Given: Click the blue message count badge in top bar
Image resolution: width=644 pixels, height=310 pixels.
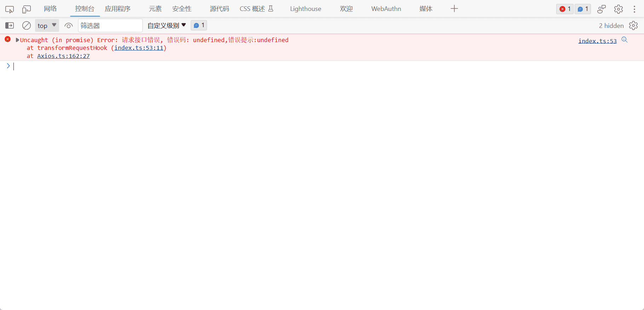Looking at the screenshot, I should click(583, 9).
